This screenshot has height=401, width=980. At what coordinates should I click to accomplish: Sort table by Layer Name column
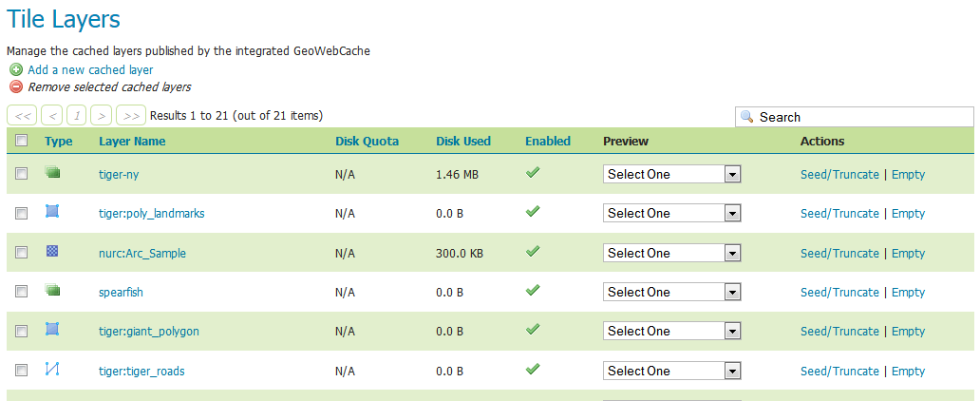coord(132,141)
